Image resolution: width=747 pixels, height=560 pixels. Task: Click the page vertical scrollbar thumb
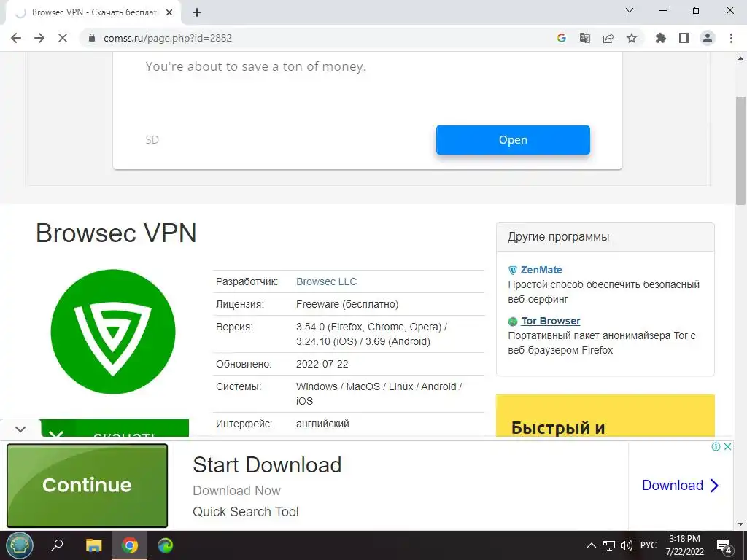coord(741,150)
